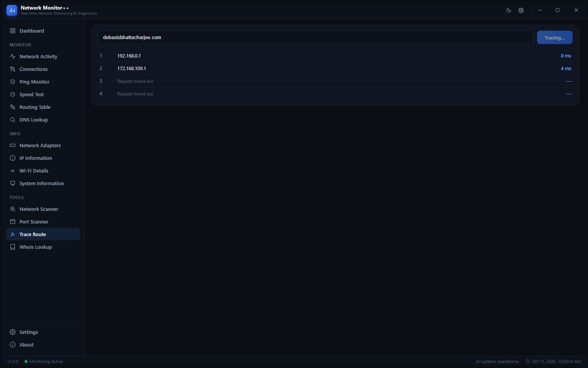Image resolution: width=588 pixels, height=368 pixels.
Task: Click the Whois Lookup book icon
Action: pyautogui.click(x=13, y=247)
